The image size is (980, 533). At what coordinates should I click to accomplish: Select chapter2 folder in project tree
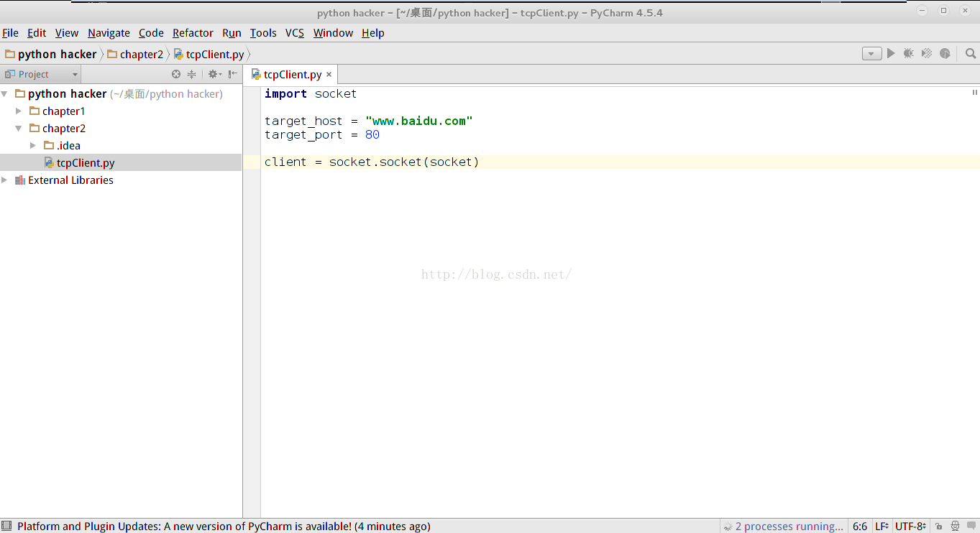point(64,129)
